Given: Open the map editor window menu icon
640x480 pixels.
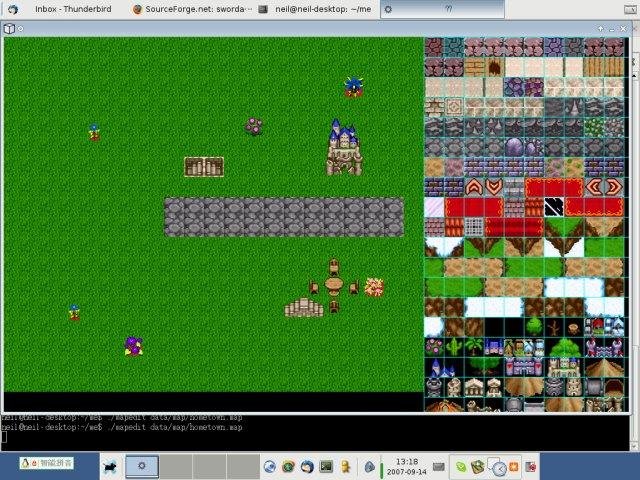Looking at the screenshot, I should (x=9, y=29).
